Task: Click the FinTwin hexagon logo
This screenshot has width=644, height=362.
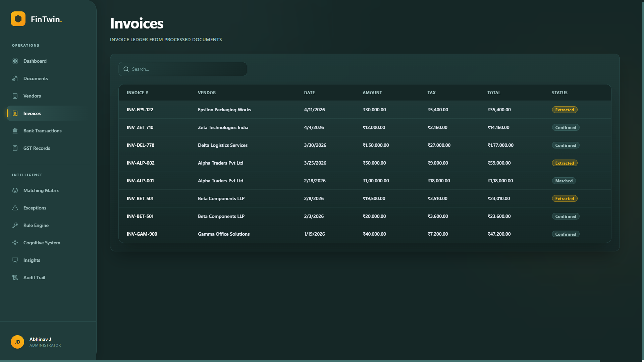Action: 18,19
